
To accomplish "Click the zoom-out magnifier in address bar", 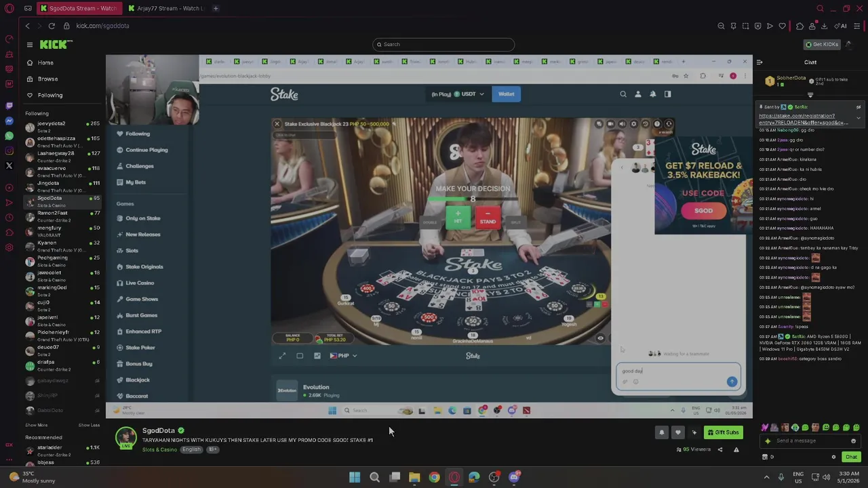I will (x=721, y=26).
